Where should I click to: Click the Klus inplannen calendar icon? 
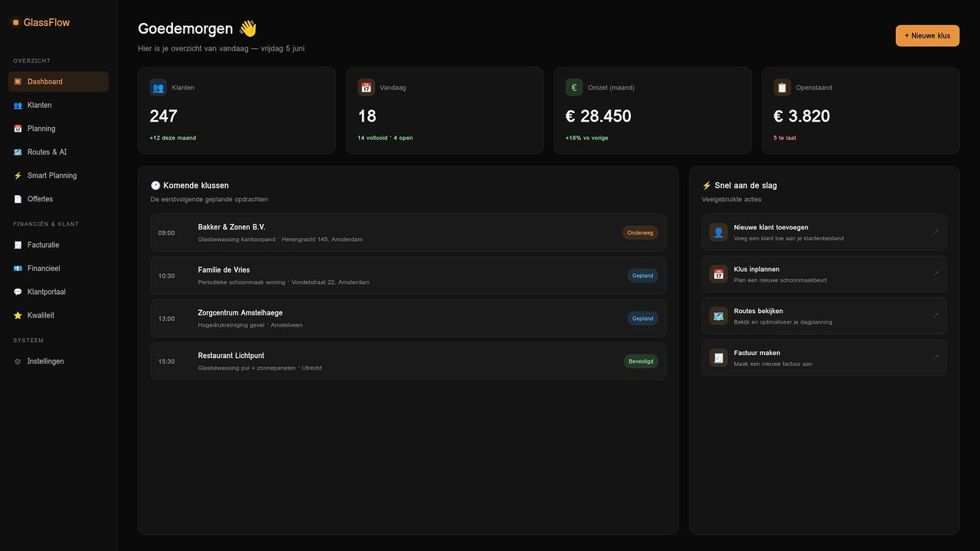pos(718,274)
